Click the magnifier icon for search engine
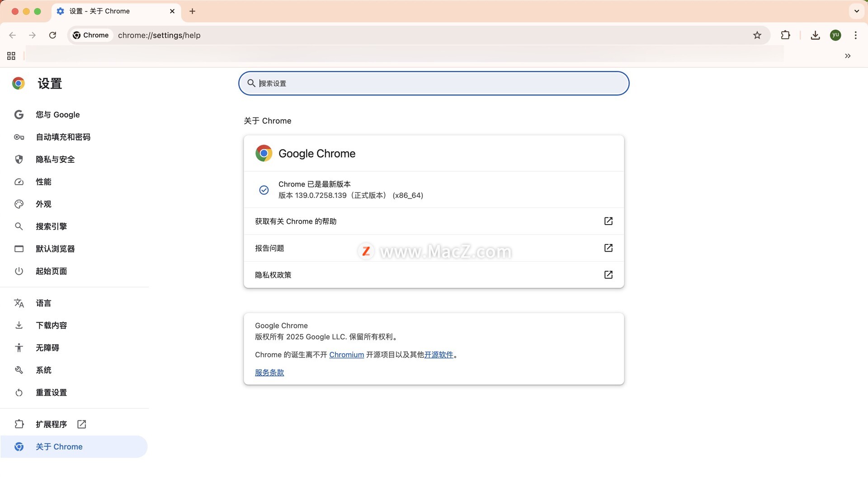The image size is (868, 502). (19, 226)
